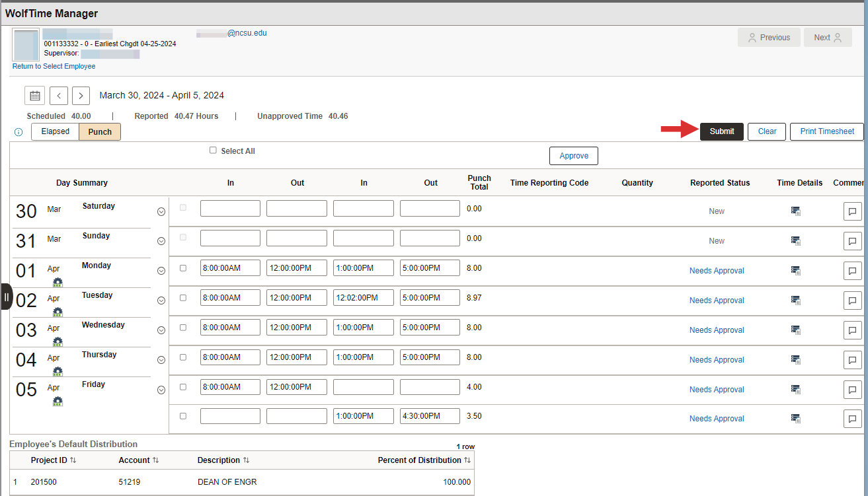Expand the Tuesday day summary chevron
The height and width of the screenshot is (496, 868).
(161, 301)
